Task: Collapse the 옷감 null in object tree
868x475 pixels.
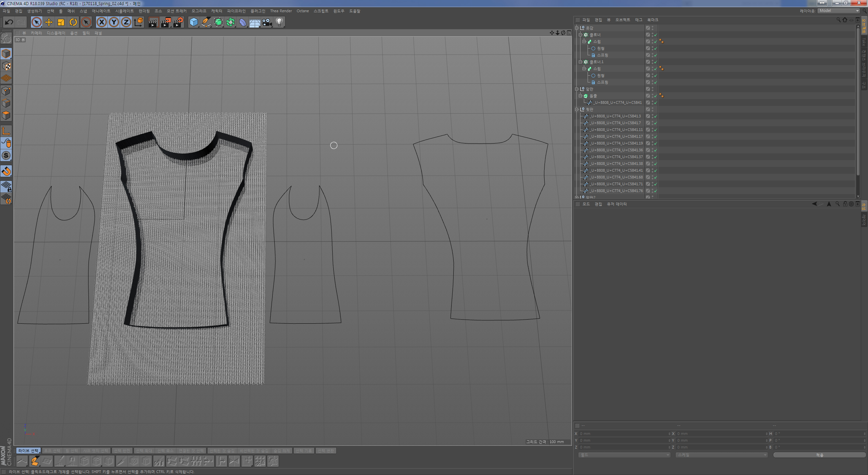Action: (576, 28)
